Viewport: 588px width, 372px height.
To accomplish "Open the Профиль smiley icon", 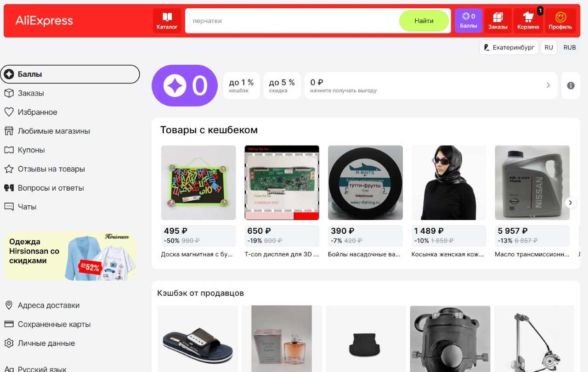I will click(560, 21).
